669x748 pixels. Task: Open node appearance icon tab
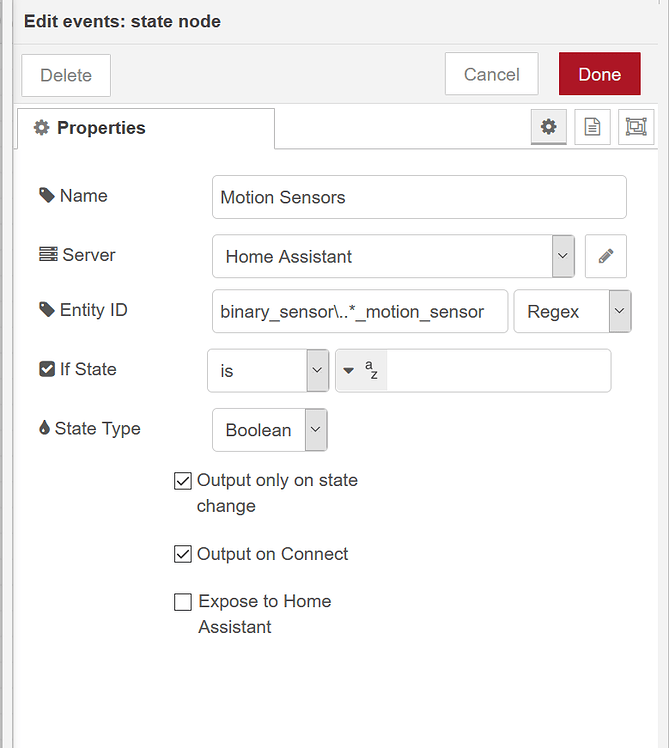pyautogui.click(x=636, y=127)
